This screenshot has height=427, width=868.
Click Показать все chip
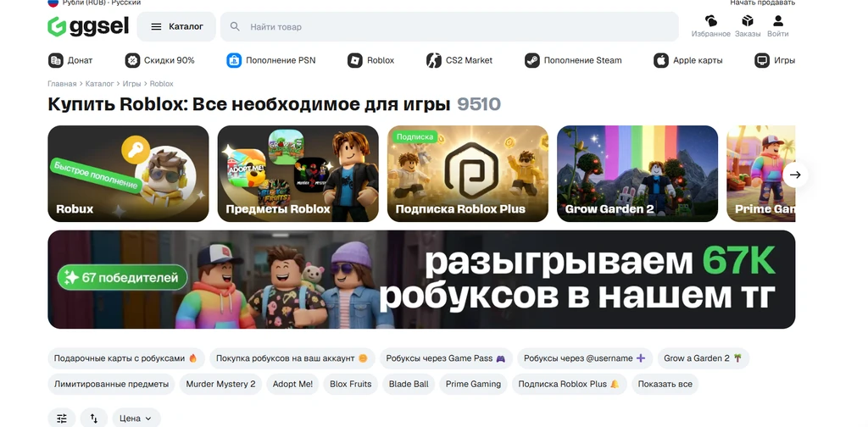(x=665, y=384)
